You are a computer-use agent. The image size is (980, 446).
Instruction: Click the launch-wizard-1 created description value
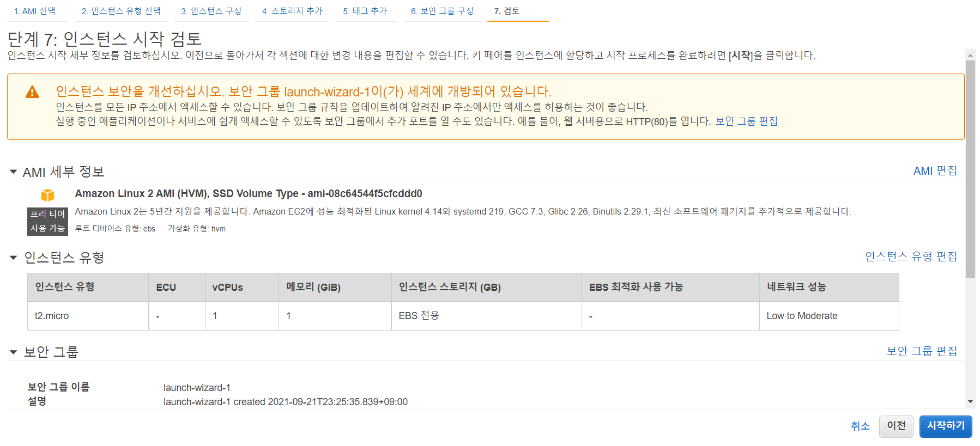[x=286, y=402]
